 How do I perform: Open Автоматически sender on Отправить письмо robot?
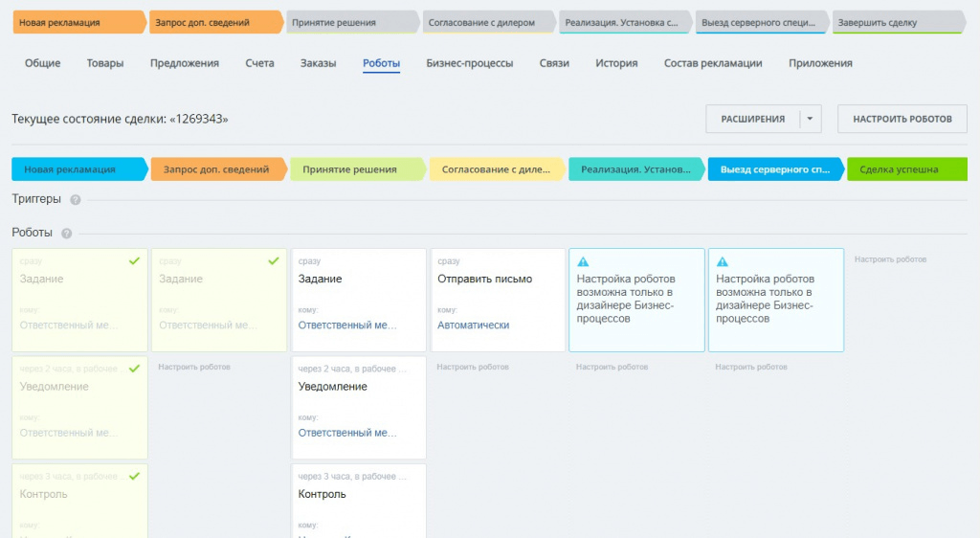(473, 325)
